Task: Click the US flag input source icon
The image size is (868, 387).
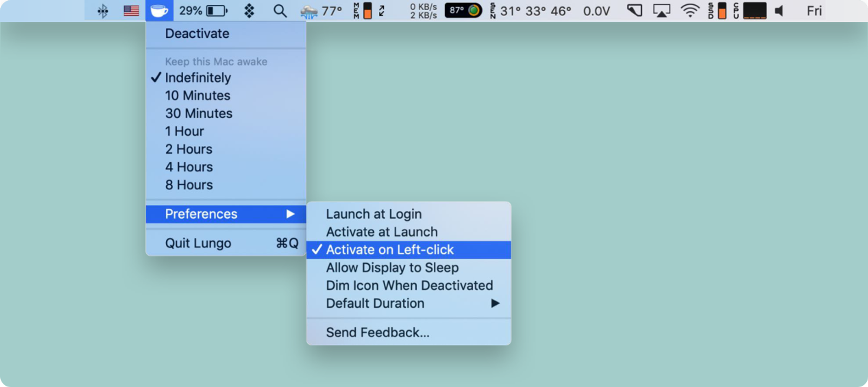Action: click(131, 11)
